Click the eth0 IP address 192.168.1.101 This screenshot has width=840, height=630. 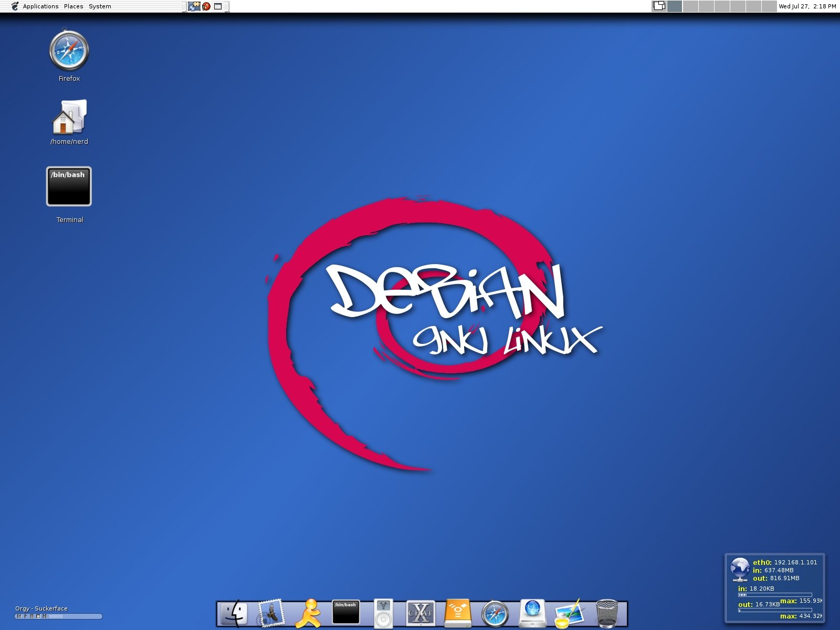click(795, 562)
